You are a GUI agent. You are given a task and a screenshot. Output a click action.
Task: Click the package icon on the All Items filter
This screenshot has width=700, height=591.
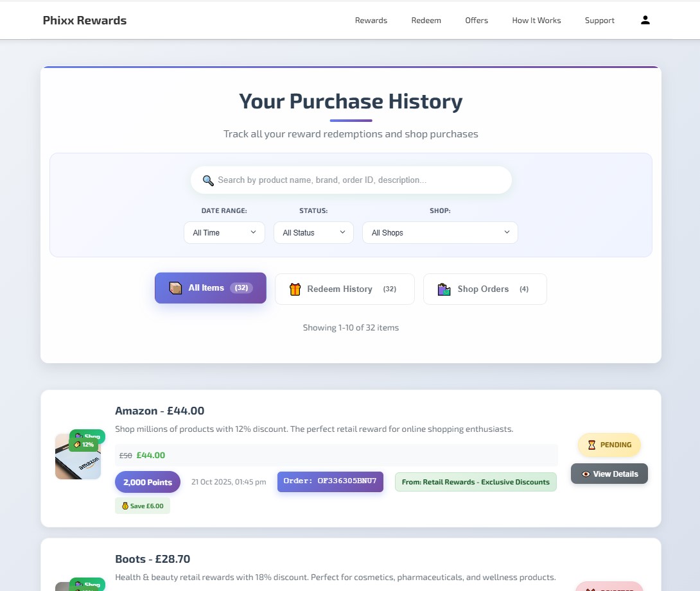click(x=175, y=287)
